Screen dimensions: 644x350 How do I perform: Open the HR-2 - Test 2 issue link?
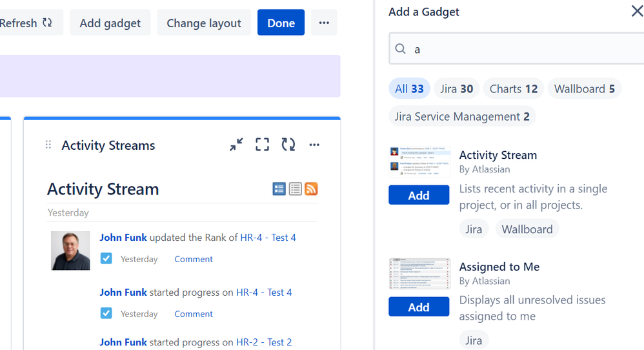pos(264,342)
